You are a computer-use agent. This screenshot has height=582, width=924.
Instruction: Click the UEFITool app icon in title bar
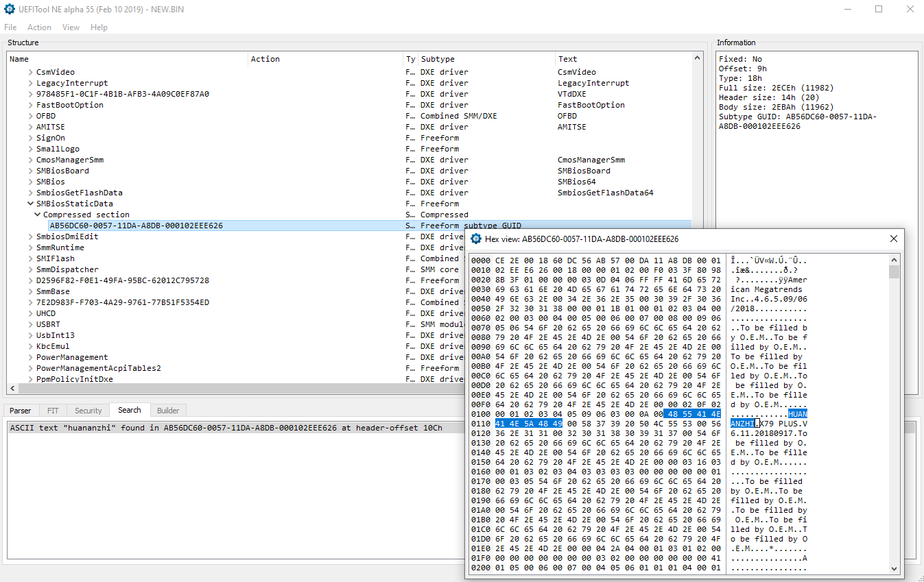pyautogui.click(x=10, y=10)
